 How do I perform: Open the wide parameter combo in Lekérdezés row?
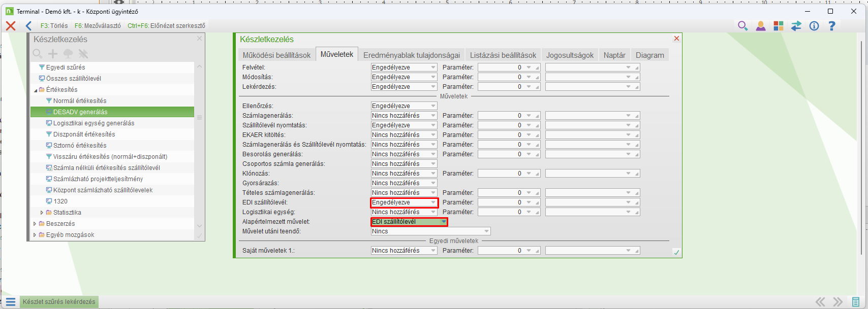click(x=593, y=87)
